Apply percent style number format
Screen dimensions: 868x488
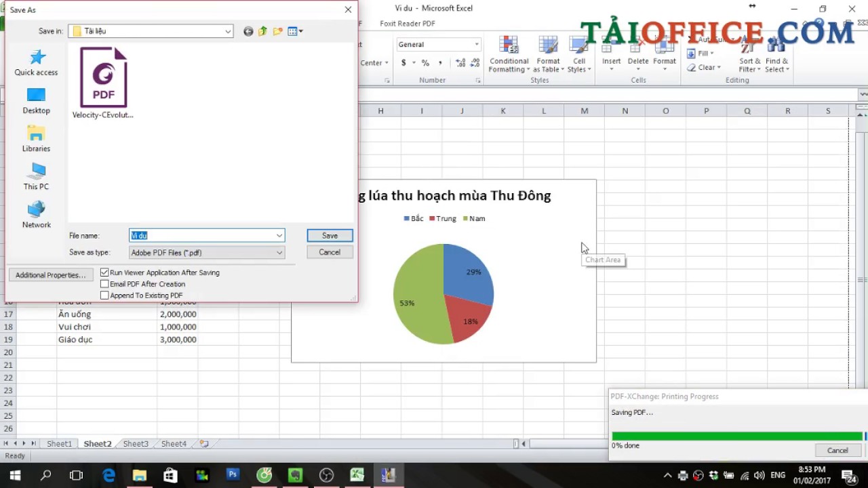[x=425, y=62]
